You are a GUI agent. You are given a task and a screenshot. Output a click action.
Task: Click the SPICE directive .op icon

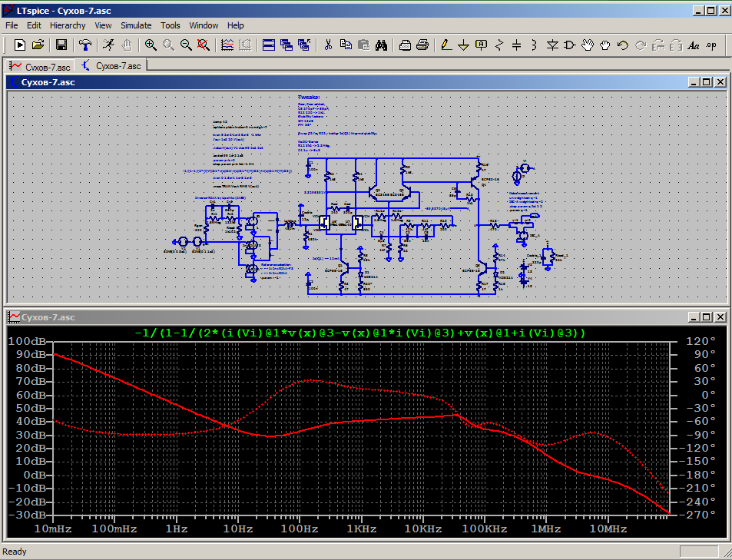[x=711, y=45]
